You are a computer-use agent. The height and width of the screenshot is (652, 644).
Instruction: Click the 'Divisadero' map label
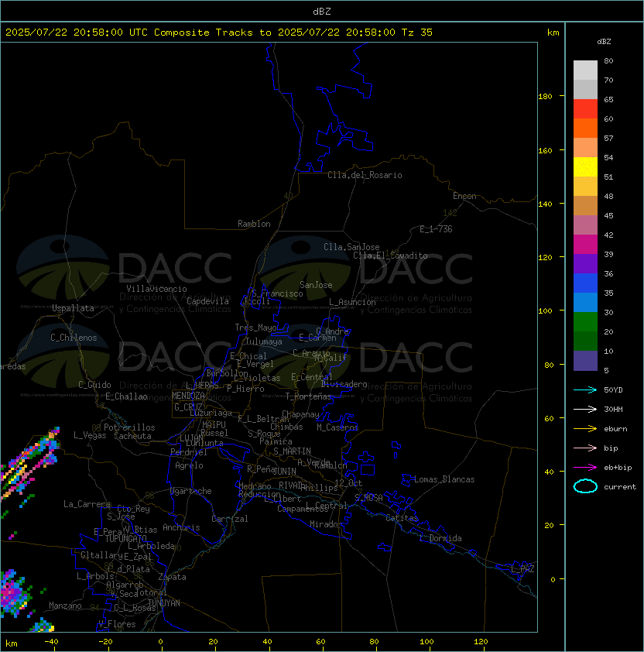(344, 384)
